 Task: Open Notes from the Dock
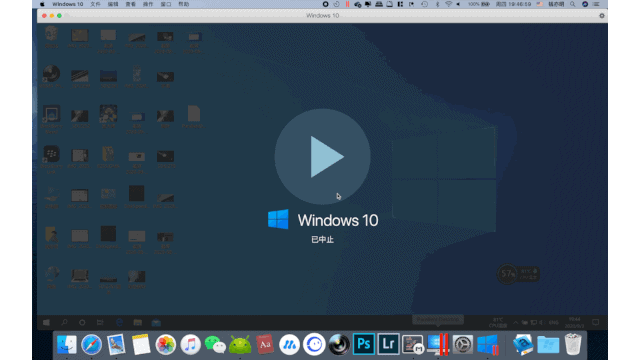tap(141, 344)
